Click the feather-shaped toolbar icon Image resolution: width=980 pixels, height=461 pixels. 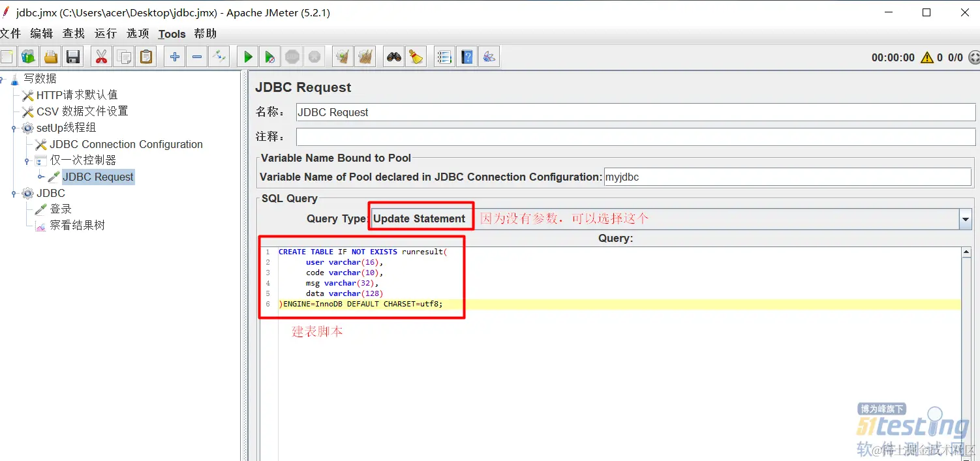click(x=489, y=57)
